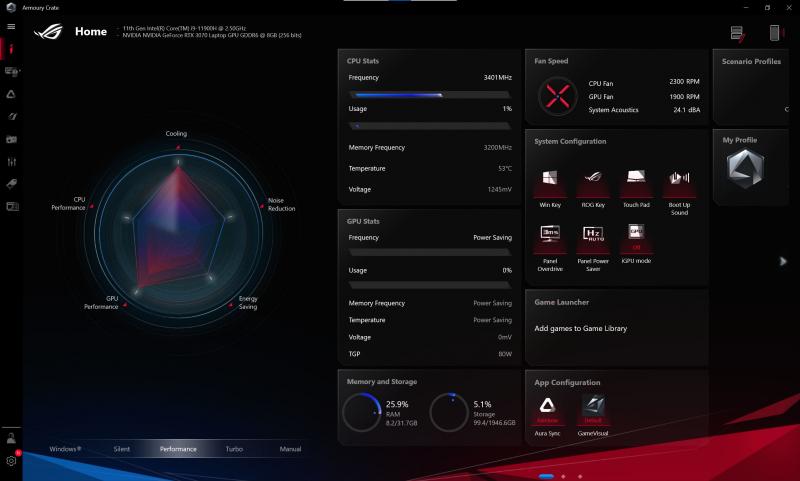Go to the second page indicator dot
This screenshot has width=800, height=481.
point(563,476)
